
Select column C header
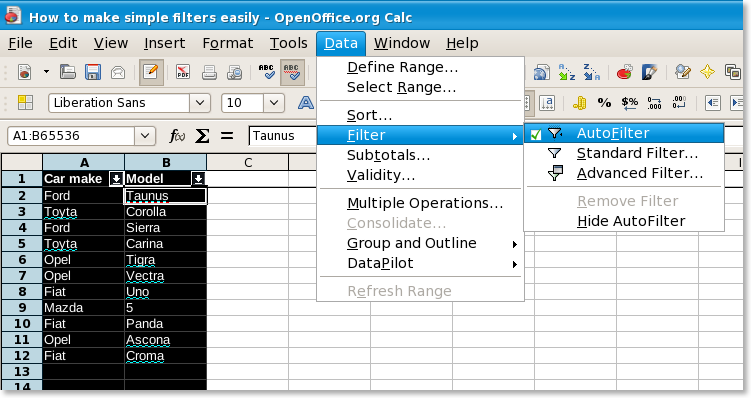click(x=248, y=162)
